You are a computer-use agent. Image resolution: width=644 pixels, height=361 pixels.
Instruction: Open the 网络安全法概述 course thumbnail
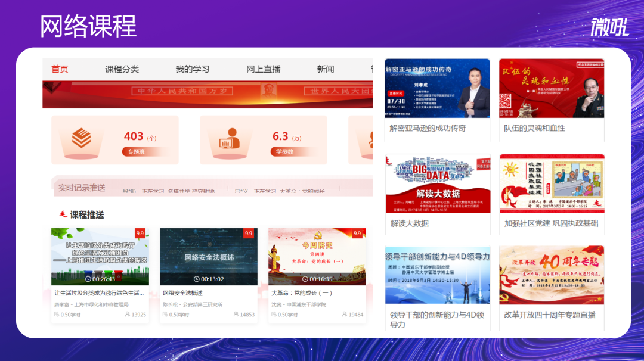pyautogui.click(x=209, y=257)
